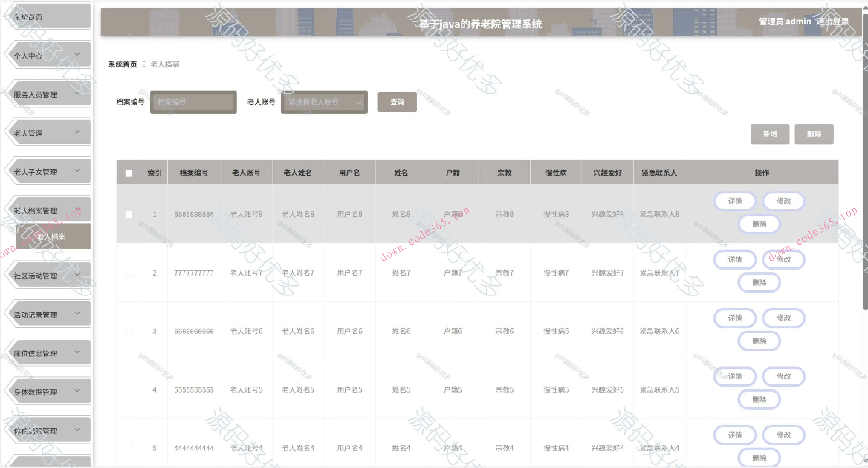Click 删除 for record 6666666666
868x468 pixels.
759,341
